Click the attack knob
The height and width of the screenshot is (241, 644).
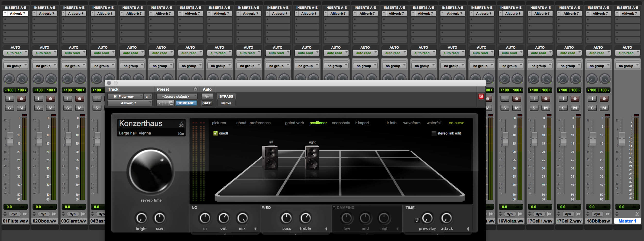pos(446,218)
